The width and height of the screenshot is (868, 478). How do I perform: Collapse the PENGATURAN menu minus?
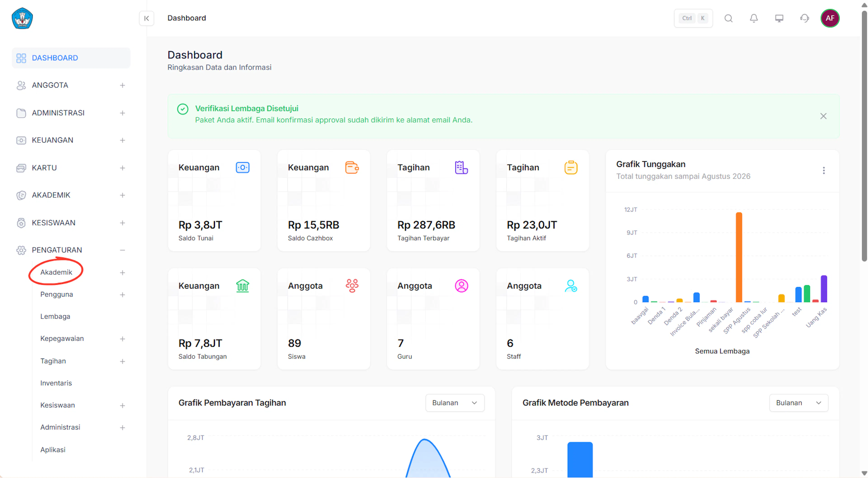pyautogui.click(x=122, y=250)
